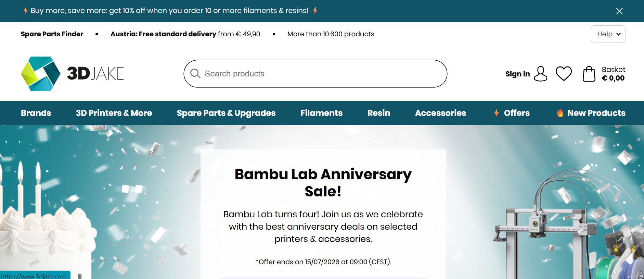644x279 pixels.
Task: Select the Filaments menu item
Action: point(321,113)
